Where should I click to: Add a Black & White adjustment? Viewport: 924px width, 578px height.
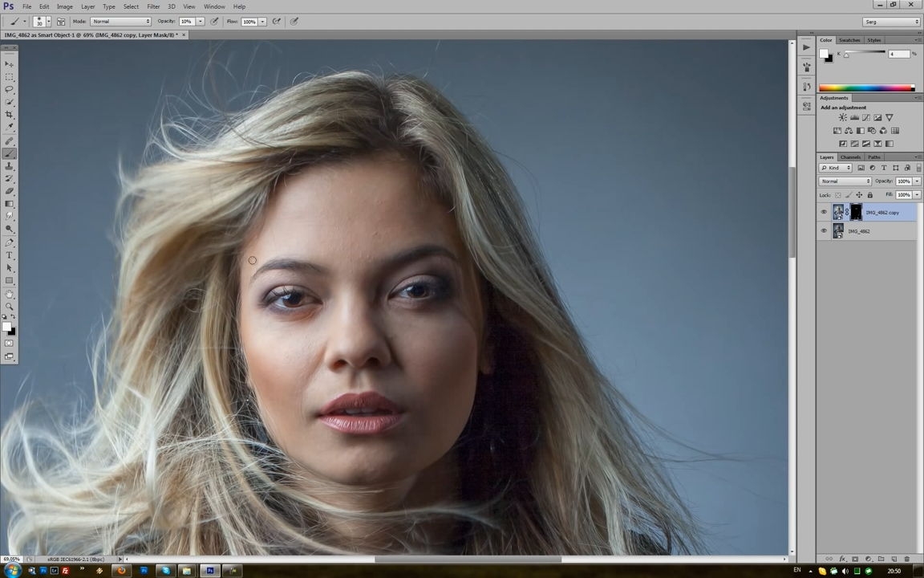coord(861,130)
